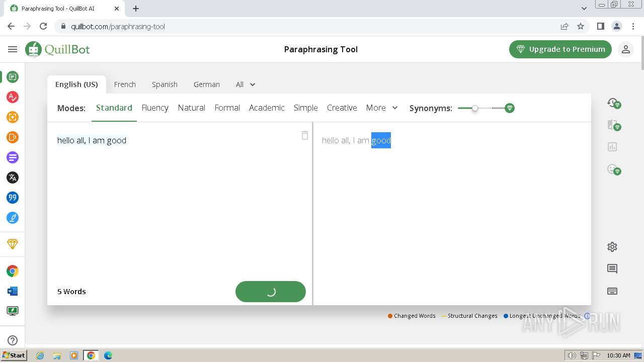The height and width of the screenshot is (362, 644).
Task: Select the English (US) language tab
Action: click(x=76, y=84)
